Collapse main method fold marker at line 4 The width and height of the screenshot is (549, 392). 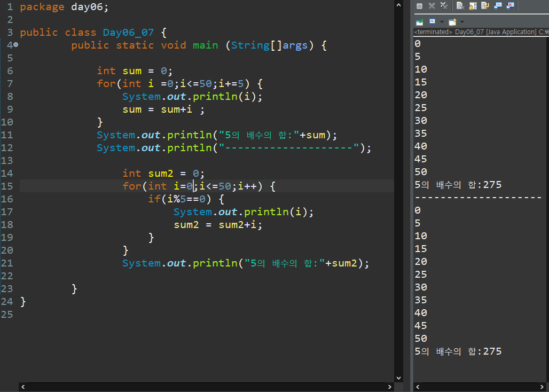(x=16, y=45)
